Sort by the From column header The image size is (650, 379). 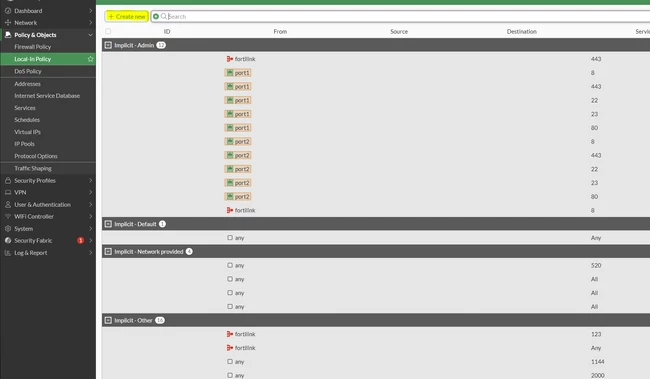pos(280,32)
